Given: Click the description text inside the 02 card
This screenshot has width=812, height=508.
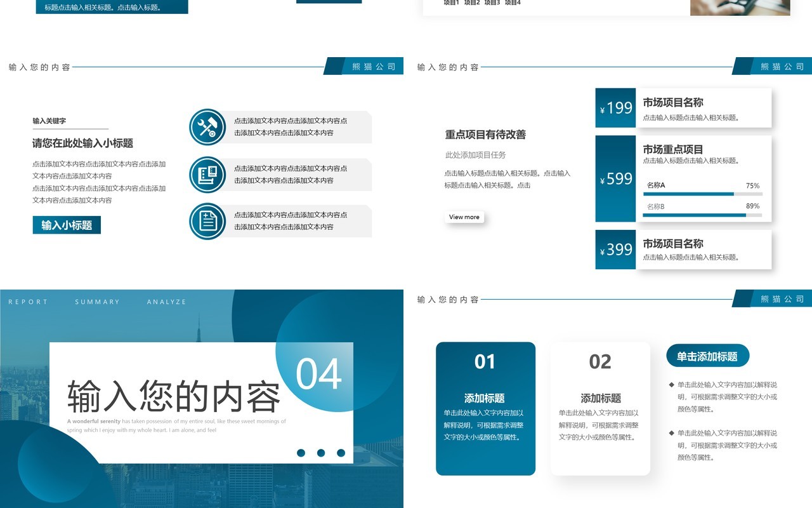Looking at the screenshot, I should tap(599, 425).
